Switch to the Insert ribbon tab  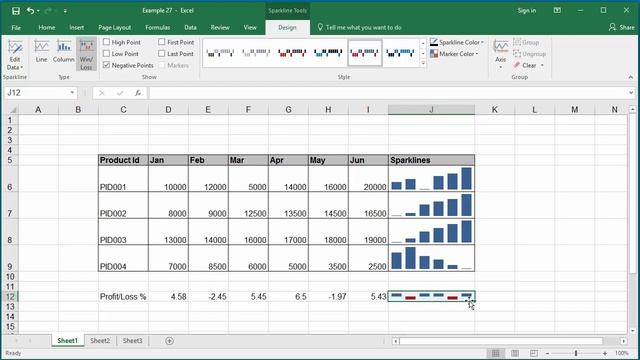[x=76, y=27]
